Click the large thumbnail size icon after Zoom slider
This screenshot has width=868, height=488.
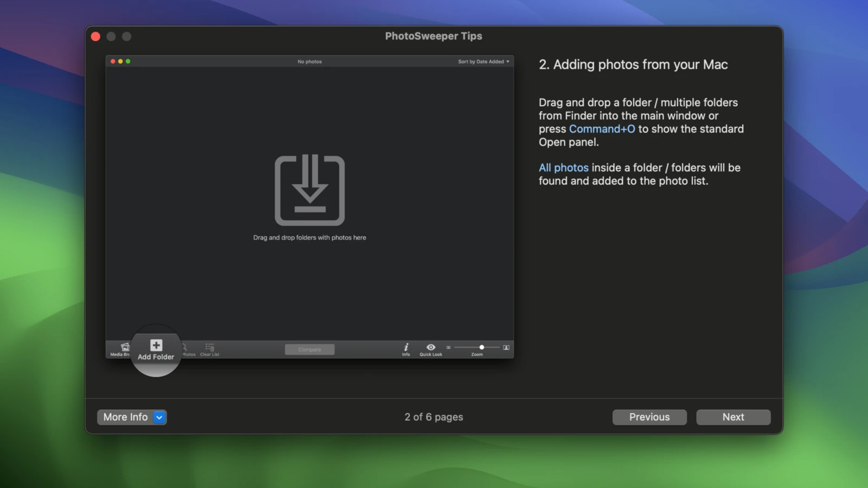[x=506, y=348]
